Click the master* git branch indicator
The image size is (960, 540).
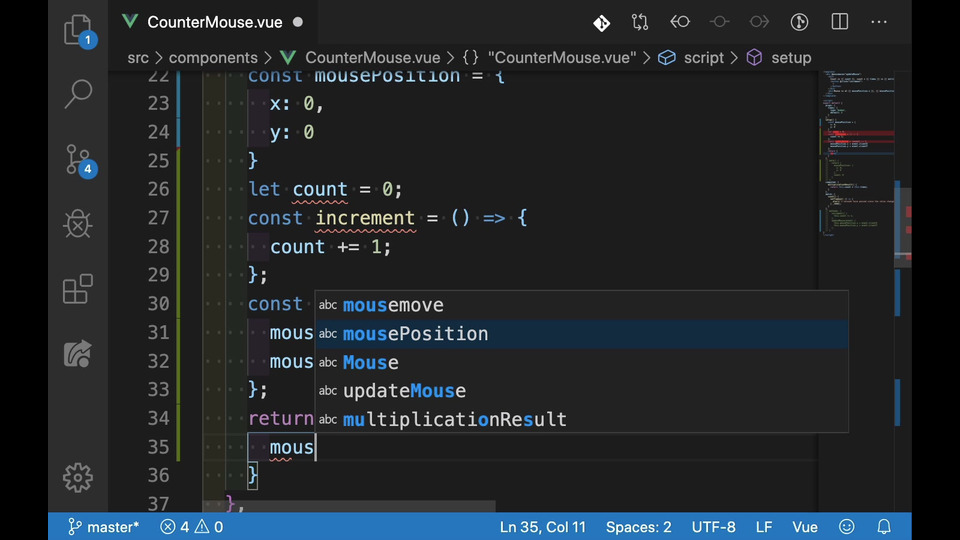click(103, 527)
